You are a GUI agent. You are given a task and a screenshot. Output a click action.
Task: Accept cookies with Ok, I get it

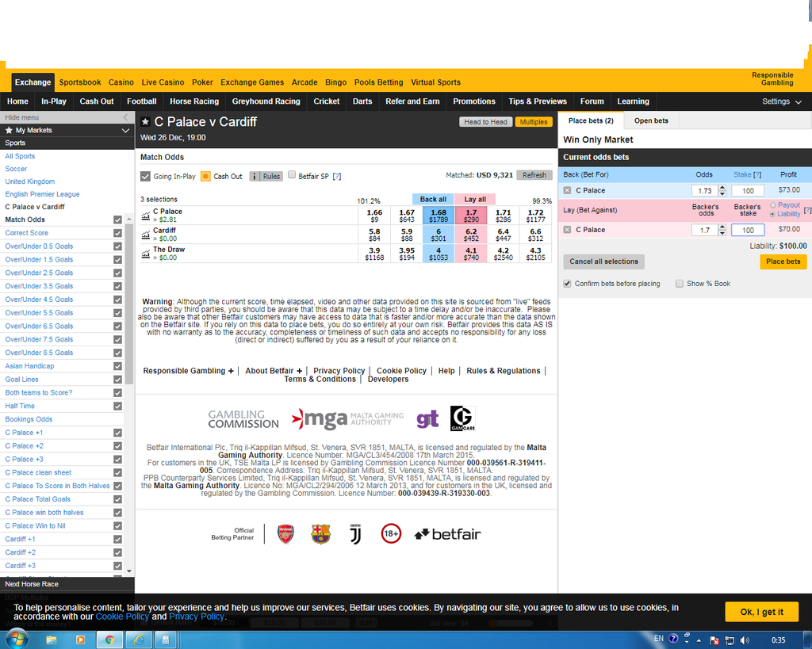point(761,612)
